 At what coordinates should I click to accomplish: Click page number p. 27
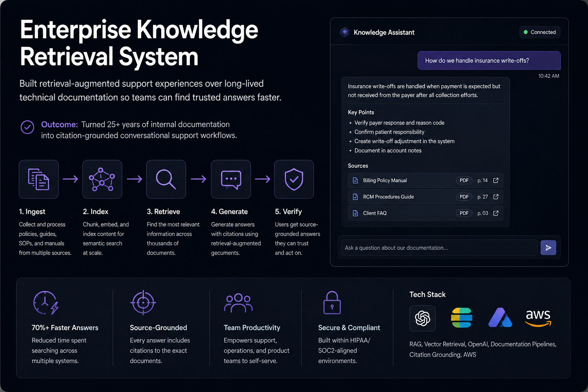tap(482, 197)
